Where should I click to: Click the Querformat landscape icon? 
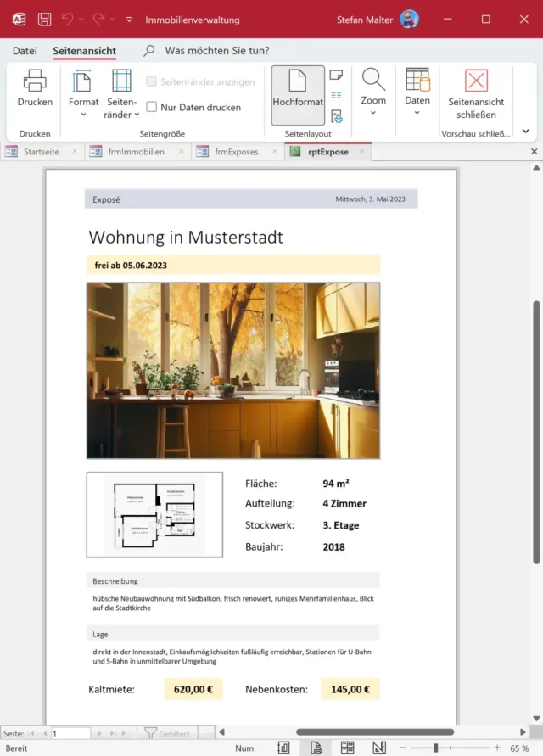(x=336, y=76)
